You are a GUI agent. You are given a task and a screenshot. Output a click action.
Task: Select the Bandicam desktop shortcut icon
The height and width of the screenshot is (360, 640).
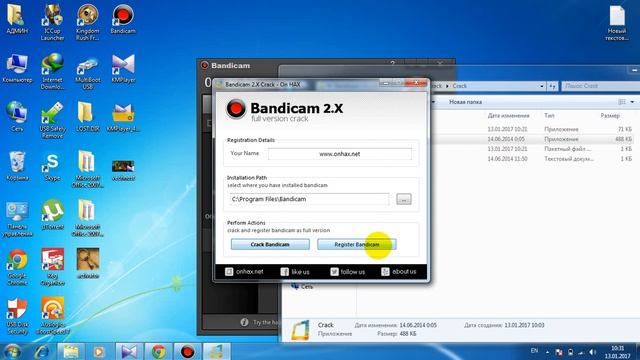[x=123, y=19]
